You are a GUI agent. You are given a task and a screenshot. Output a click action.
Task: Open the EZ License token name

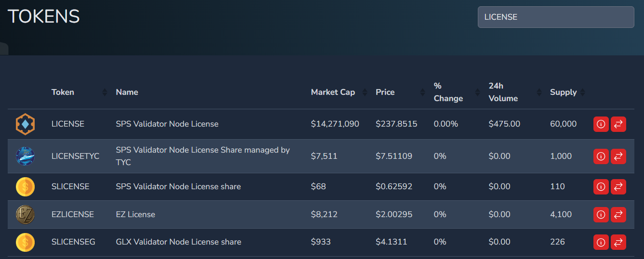135,215
